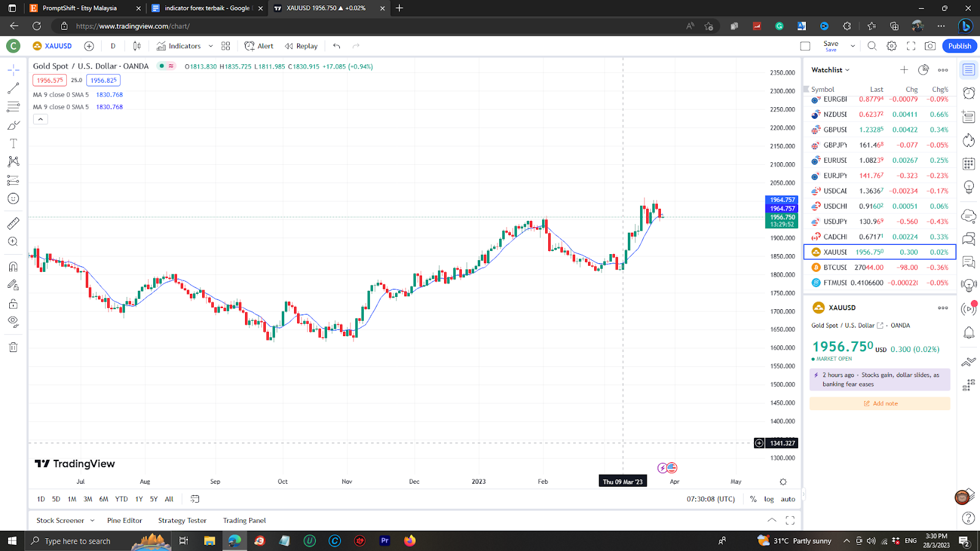Click the add symbol compare plus icon
The height and width of the screenshot is (551, 980).
[x=89, y=46]
